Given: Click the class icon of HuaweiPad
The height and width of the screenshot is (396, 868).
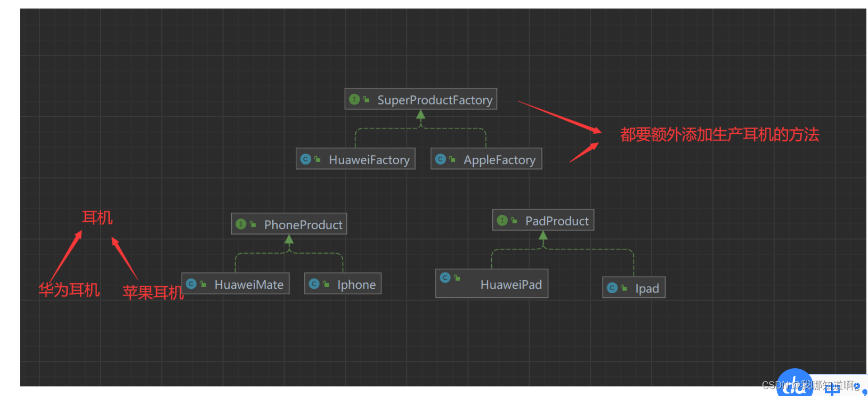Looking at the screenshot, I should click(x=445, y=278).
